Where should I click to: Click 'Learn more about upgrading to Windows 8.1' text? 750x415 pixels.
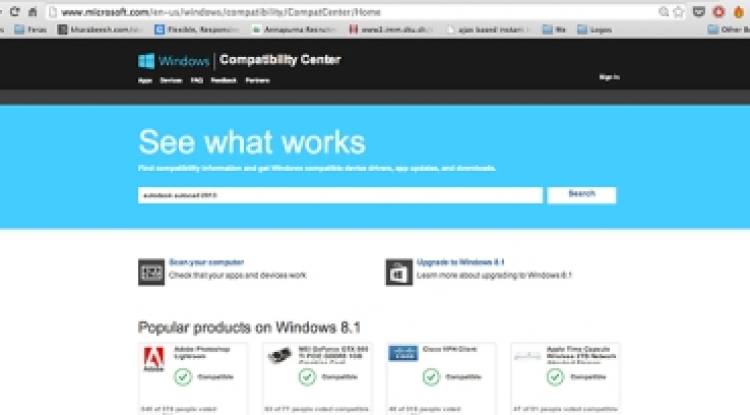point(494,275)
